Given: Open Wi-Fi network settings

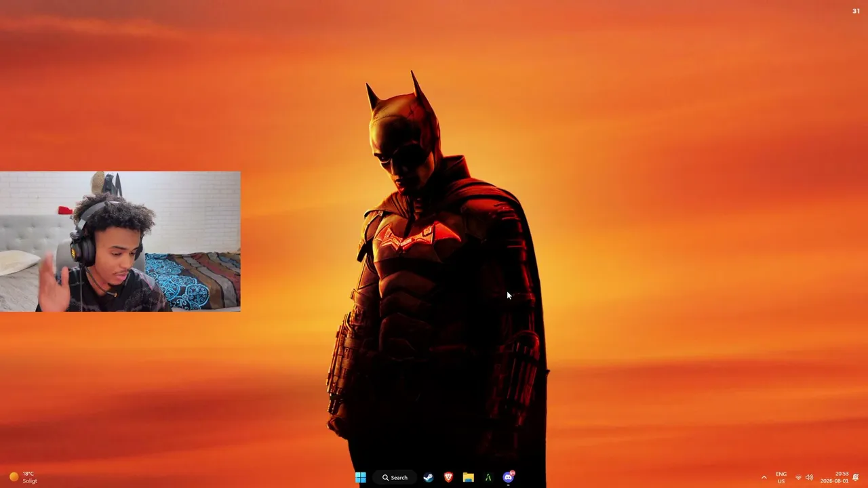Looking at the screenshot, I should (798, 478).
